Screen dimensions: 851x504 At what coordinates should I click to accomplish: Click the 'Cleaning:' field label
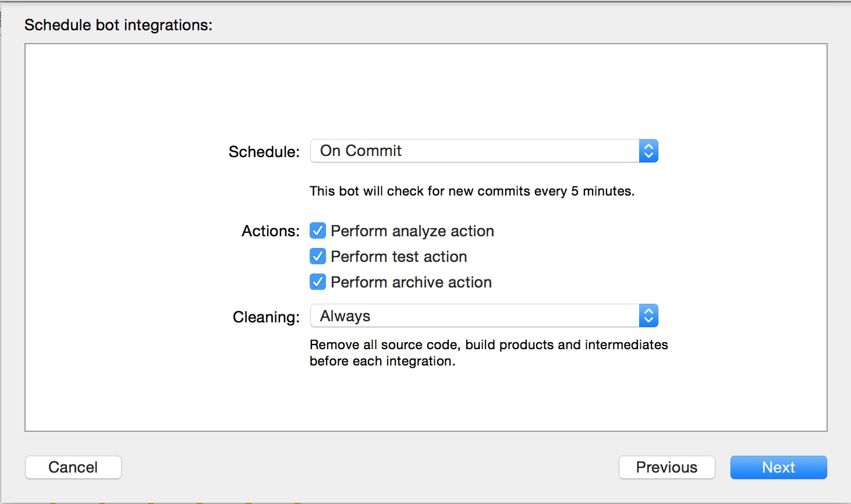pos(267,317)
